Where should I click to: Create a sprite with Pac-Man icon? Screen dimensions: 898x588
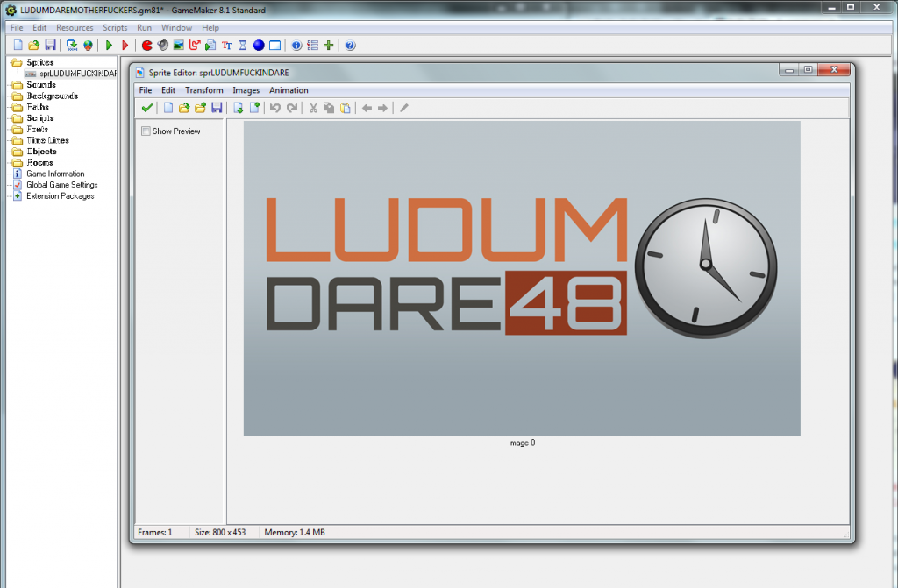(146, 46)
